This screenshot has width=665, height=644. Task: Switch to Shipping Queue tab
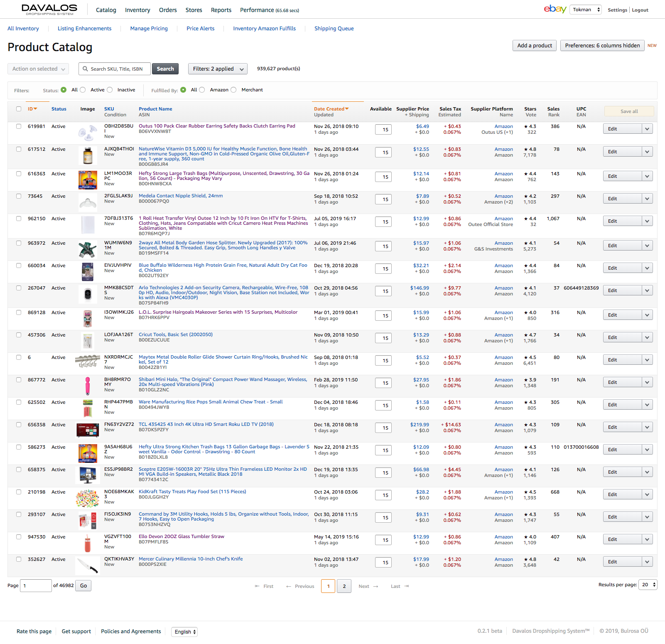tap(334, 29)
